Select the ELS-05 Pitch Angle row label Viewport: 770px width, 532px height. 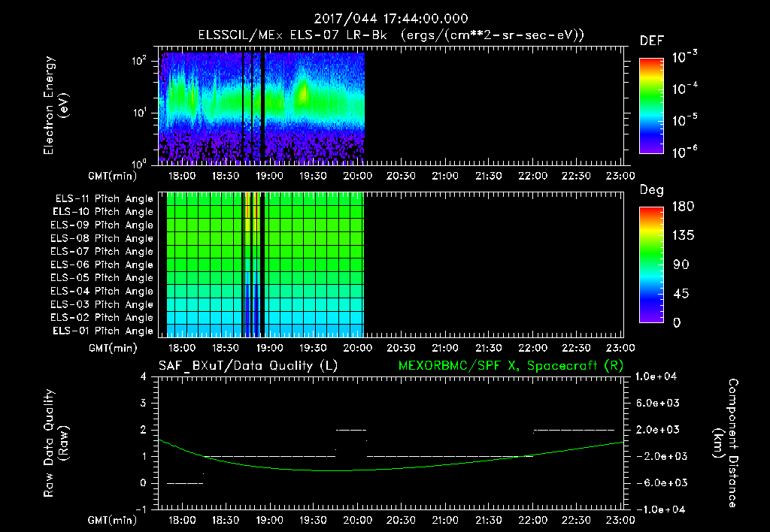tap(102, 278)
